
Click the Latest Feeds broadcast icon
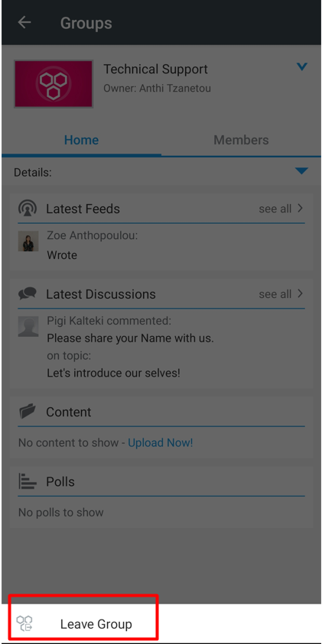(28, 209)
